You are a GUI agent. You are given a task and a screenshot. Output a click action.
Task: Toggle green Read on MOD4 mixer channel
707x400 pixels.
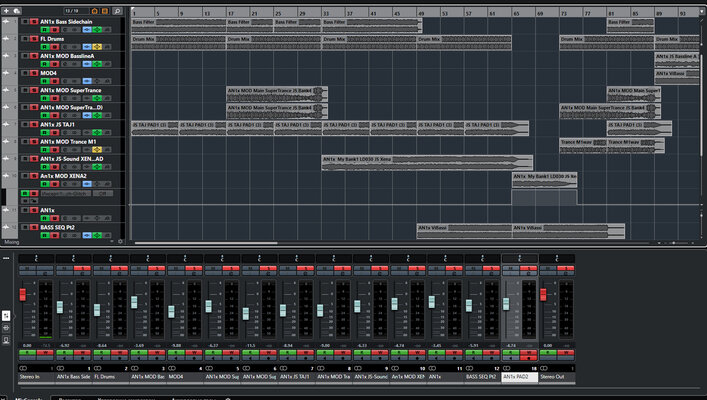176,352
